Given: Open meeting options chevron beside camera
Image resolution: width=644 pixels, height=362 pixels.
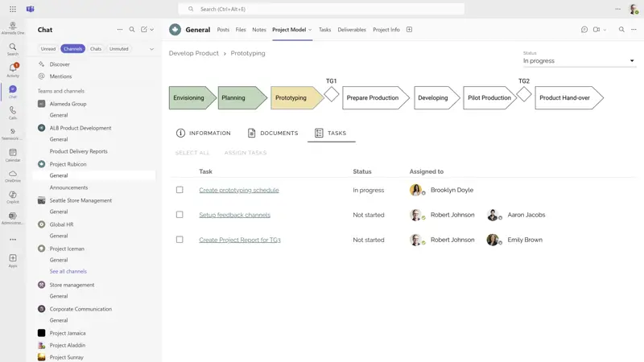Looking at the screenshot, I should click(605, 30).
